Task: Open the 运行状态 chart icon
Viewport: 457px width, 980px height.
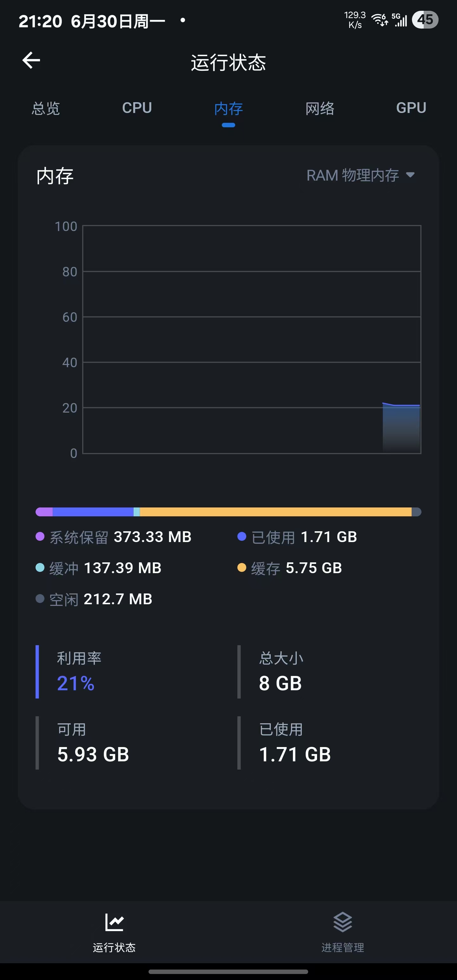Action: (114, 922)
